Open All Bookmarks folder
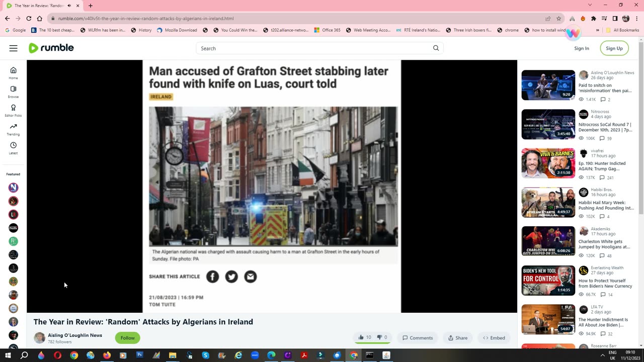644x362 pixels. [622, 30]
